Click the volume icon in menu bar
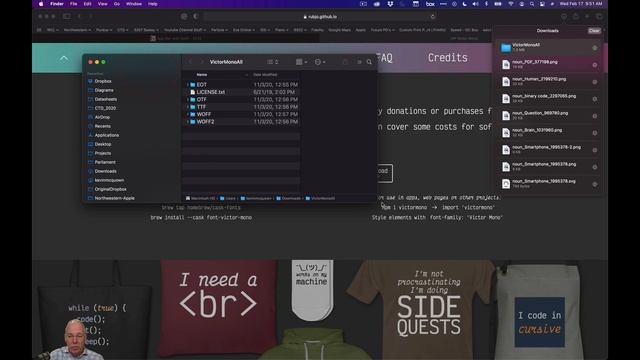Viewport: 640px width, 360px height. (x=475, y=4)
